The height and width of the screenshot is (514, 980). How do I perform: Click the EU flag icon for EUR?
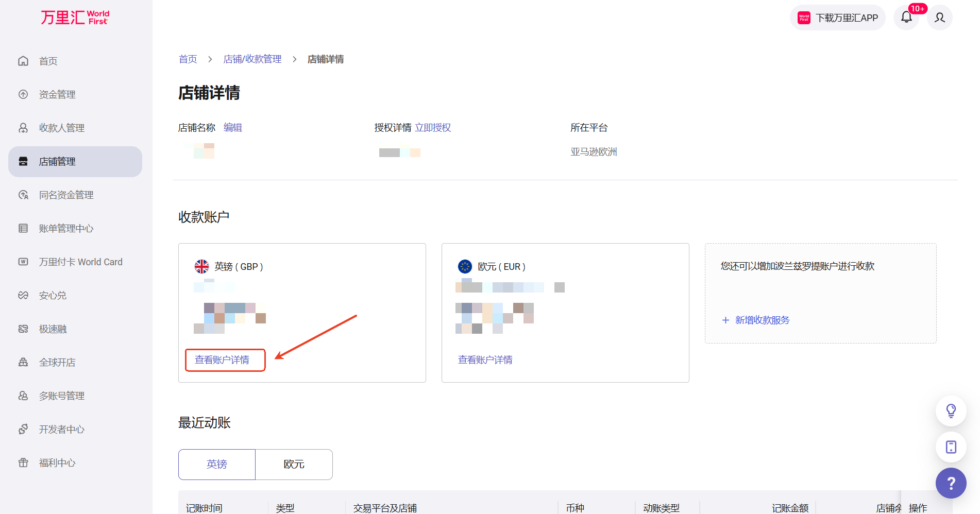coord(465,266)
